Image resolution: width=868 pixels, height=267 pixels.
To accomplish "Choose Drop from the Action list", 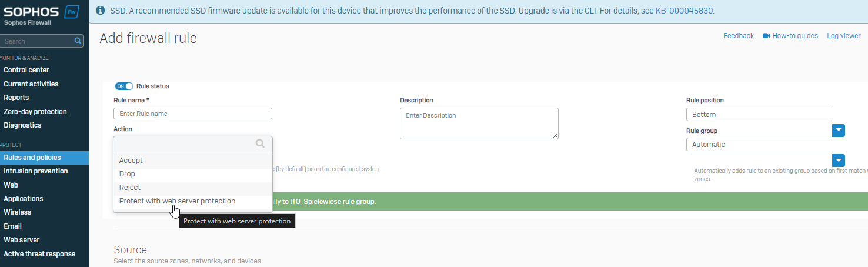I will [x=127, y=174].
